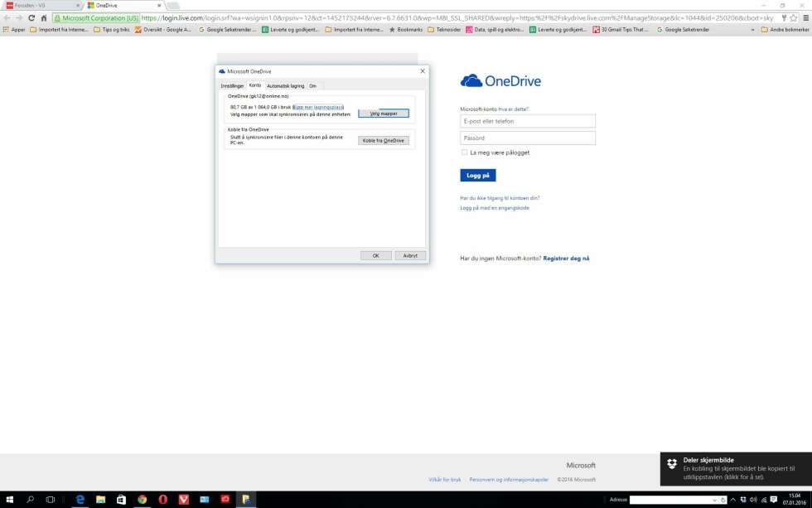The width and height of the screenshot is (812, 508).
Task: Open the Innstillinger tab in dialog
Action: 232,86
